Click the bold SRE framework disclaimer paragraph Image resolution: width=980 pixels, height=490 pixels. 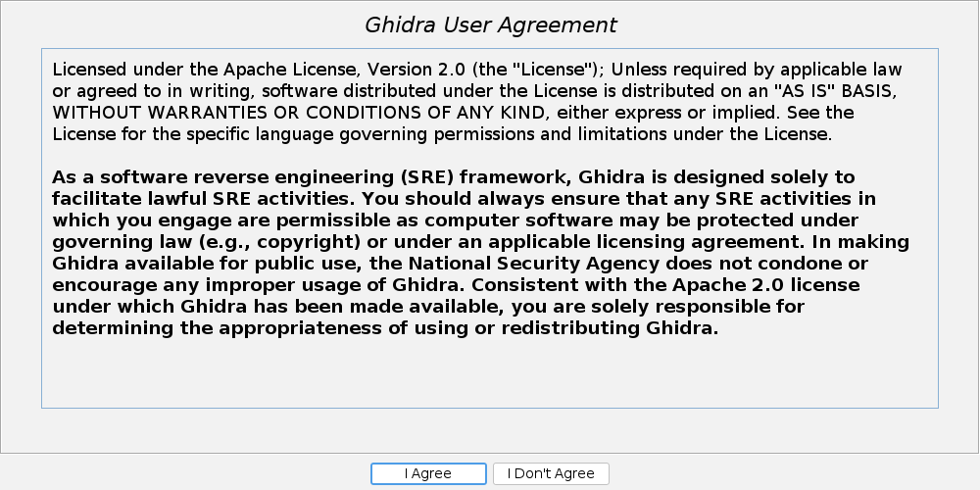click(x=480, y=253)
